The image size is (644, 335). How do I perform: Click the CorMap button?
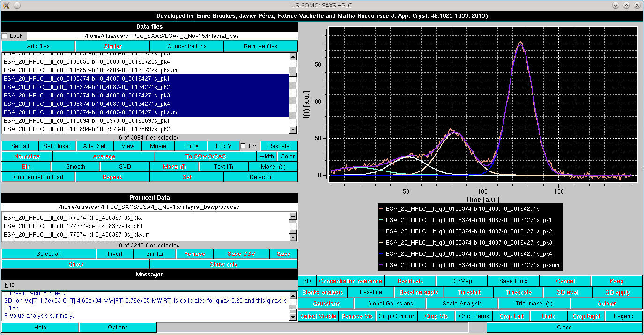pos(461,281)
